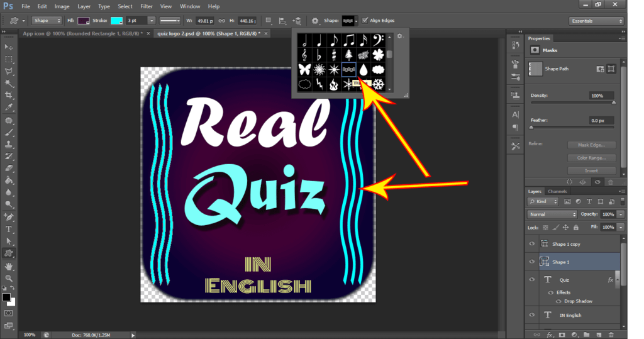This screenshot has width=644, height=339.
Task: Open stroke width dropdown
Action: click(151, 21)
